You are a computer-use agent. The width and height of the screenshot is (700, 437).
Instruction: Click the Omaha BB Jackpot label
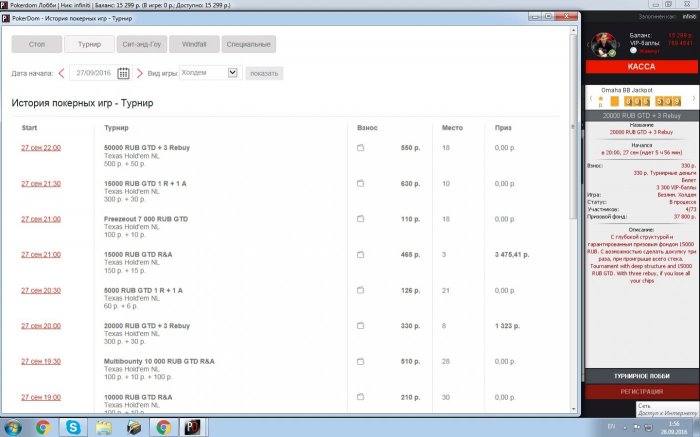tap(627, 90)
